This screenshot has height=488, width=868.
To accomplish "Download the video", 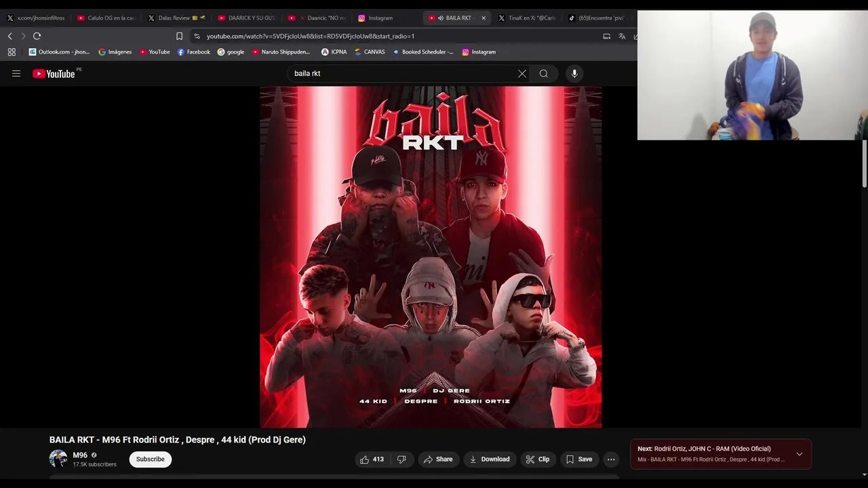I will (x=490, y=460).
